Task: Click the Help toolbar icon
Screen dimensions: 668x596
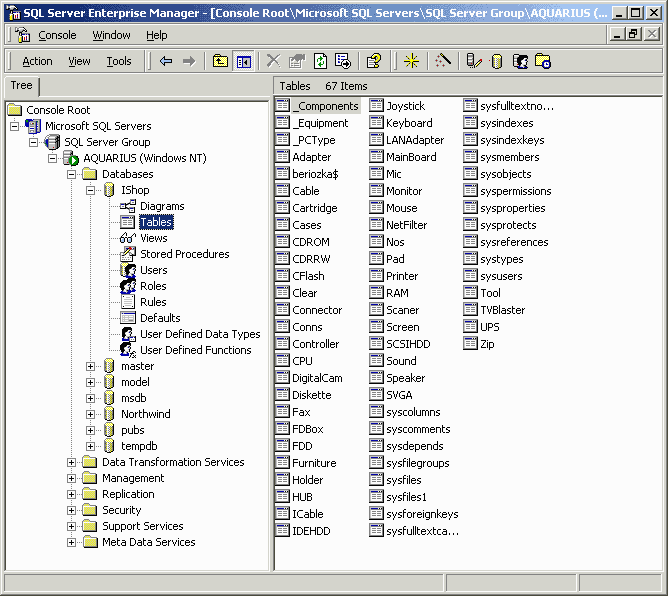Action: pos(373,61)
